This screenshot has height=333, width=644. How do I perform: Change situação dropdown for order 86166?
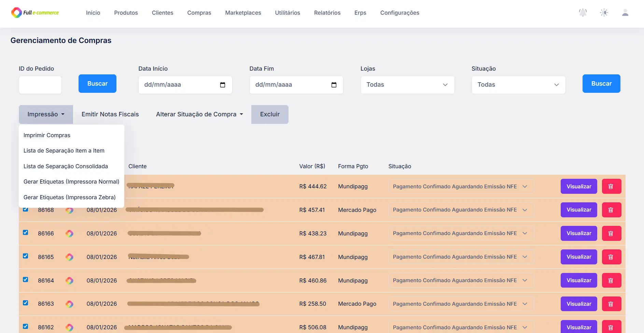(461, 233)
